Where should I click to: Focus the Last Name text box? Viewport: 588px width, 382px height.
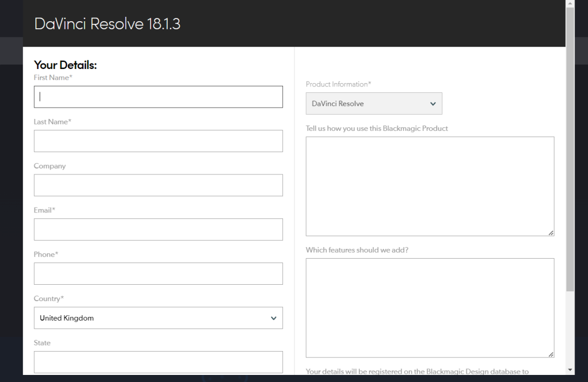(x=158, y=141)
